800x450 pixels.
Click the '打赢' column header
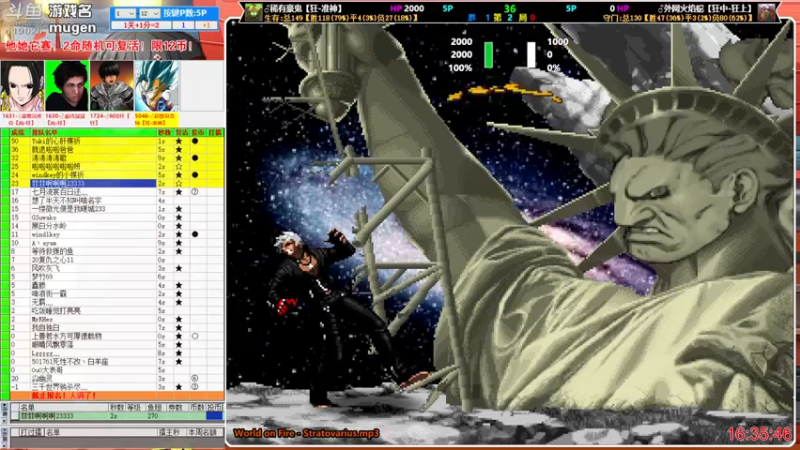(215, 133)
